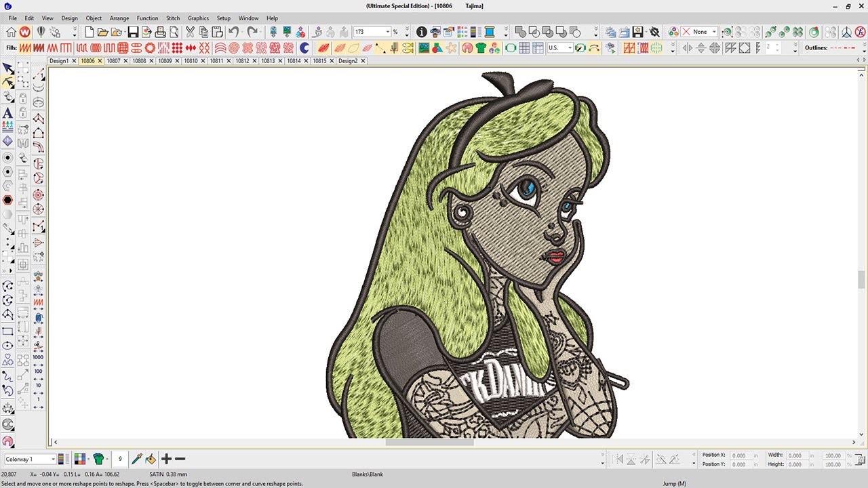Select the Lettering tool with letter A
This screenshot has height=488, width=868.
(7, 113)
